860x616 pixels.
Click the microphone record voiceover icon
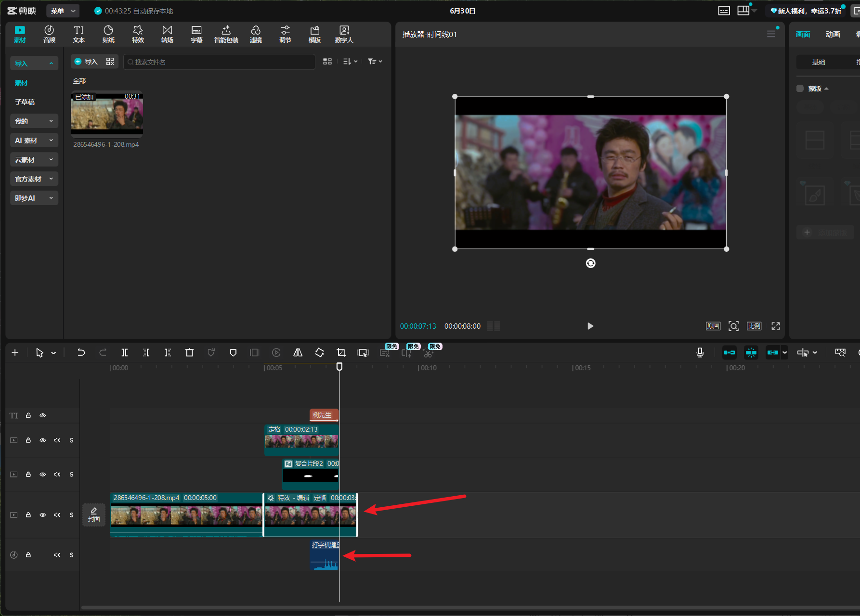700,353
